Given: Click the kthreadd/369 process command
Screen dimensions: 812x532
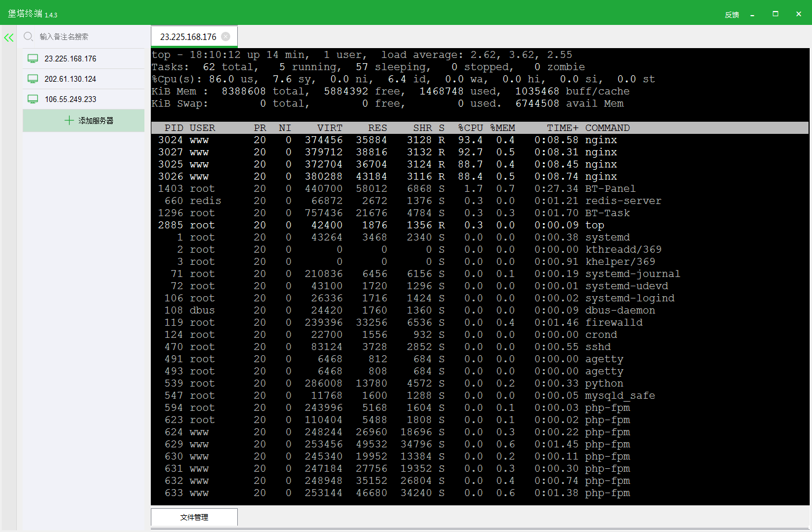Looking at the screenshot, I should click(x=623, y=250).
